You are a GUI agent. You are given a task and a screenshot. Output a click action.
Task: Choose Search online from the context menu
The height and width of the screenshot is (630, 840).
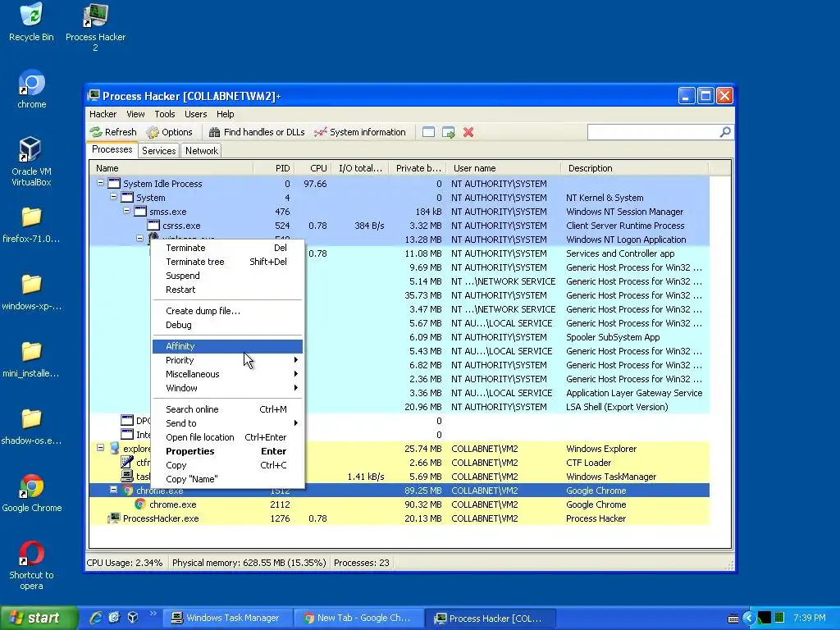tap(227, 409)
